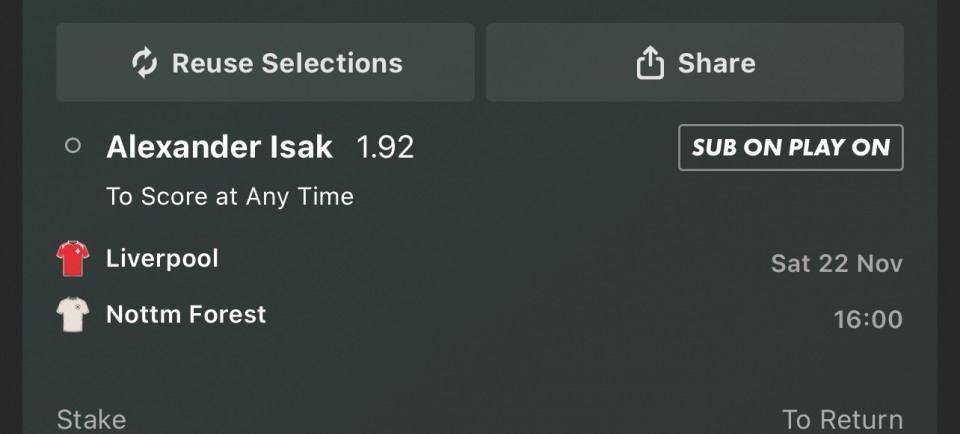
Task: Select the Nottm Forest team name
Action: tap(186, 315)
